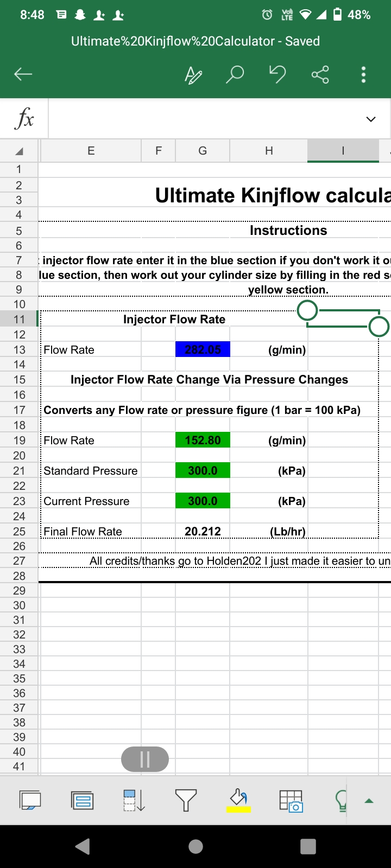391x868 pixels.
Task: Open the text editing pen icon
Action: pos(193,75)
